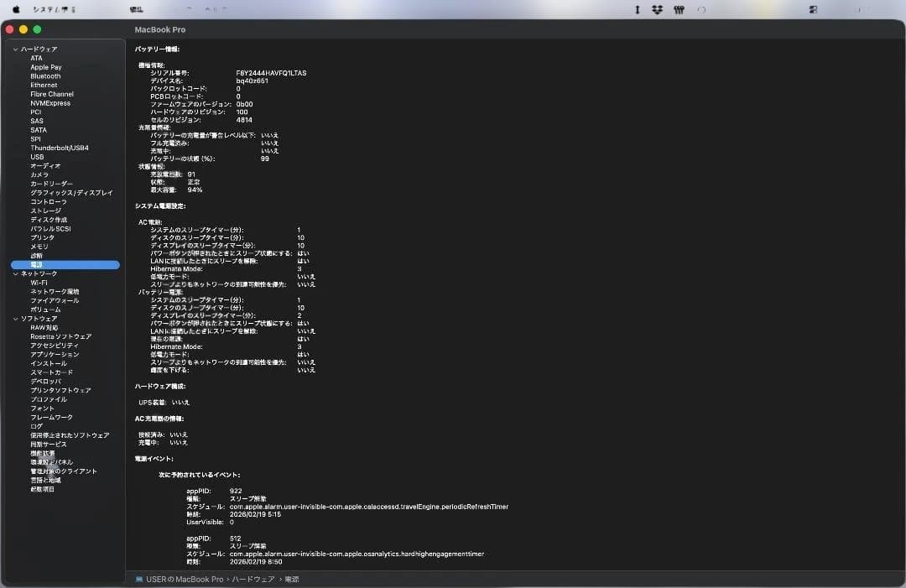906x588 pixels.
Task: Select オーディオ in the sidebar
Action: point(45,166)
